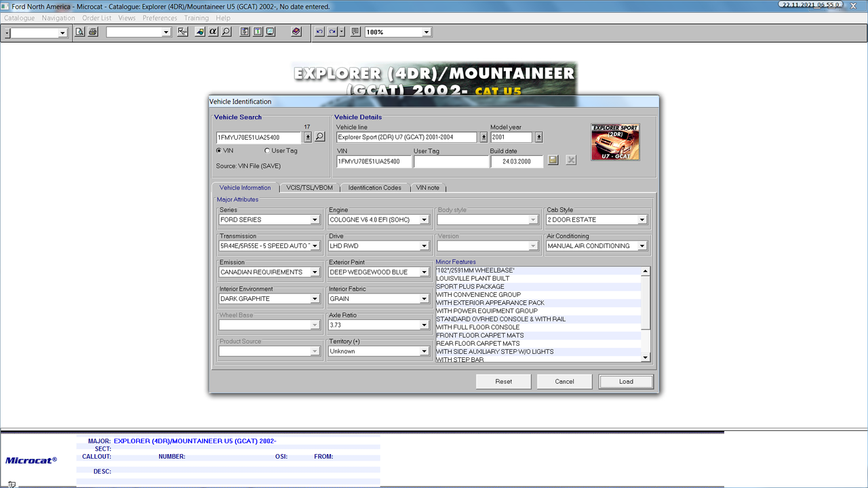This screenshot has height=488, width=868.
Task: Click the printer icon in toolbar
Action: (93, 32)
